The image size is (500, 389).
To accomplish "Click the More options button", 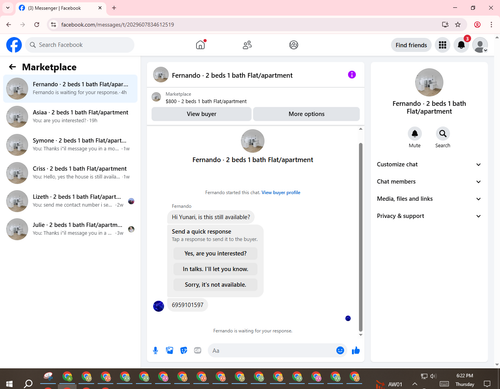I will click(306, 114).
